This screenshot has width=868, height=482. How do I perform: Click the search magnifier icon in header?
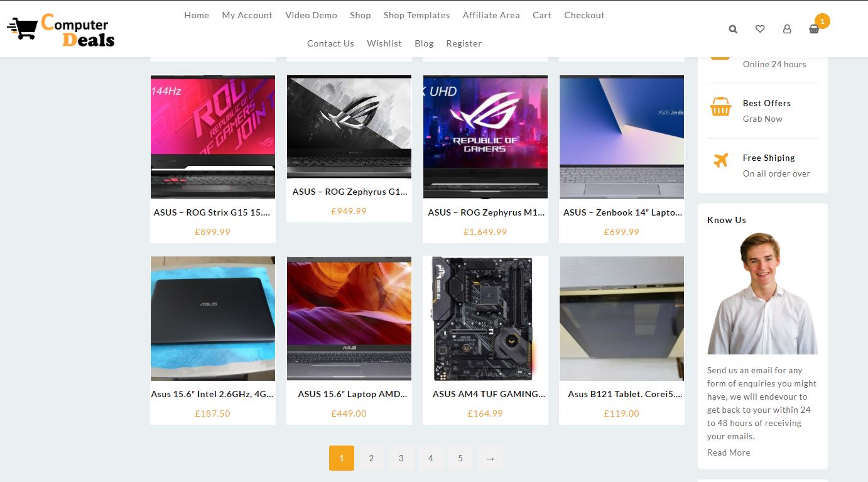733,29
